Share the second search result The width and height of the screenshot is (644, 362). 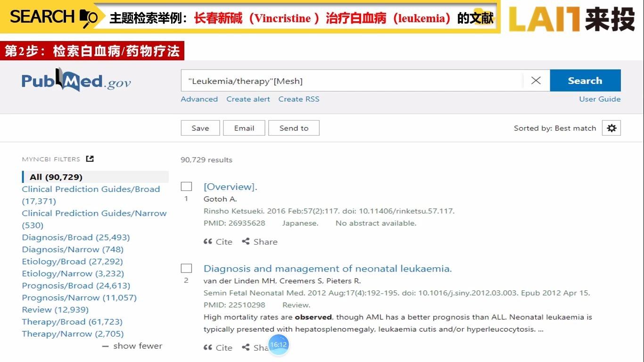pyautogui.click(x=255, y=347)
